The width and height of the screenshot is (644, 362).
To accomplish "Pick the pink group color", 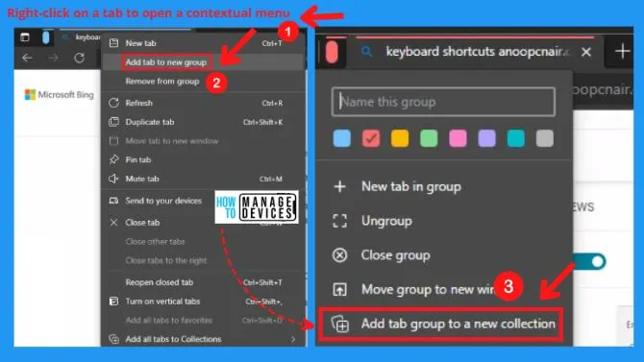I will (x=458, y=138).
